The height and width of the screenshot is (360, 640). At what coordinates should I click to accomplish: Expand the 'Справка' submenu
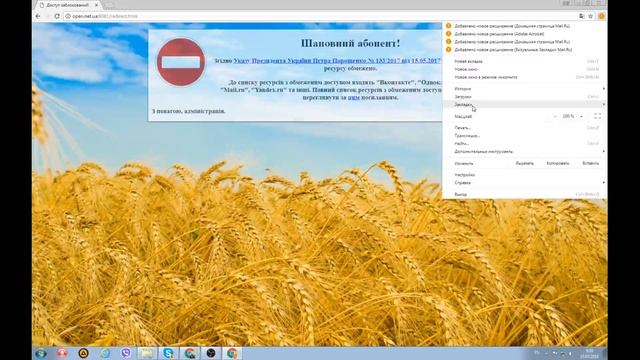[524, 183]
